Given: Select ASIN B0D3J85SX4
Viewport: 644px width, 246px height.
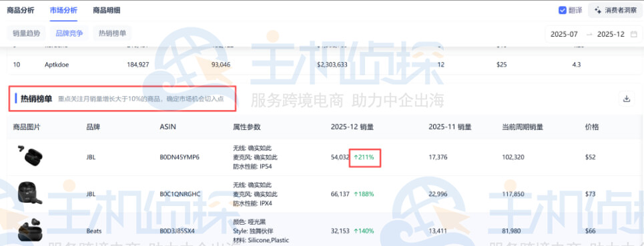Looking at the screenshot, I should point(177,231).
